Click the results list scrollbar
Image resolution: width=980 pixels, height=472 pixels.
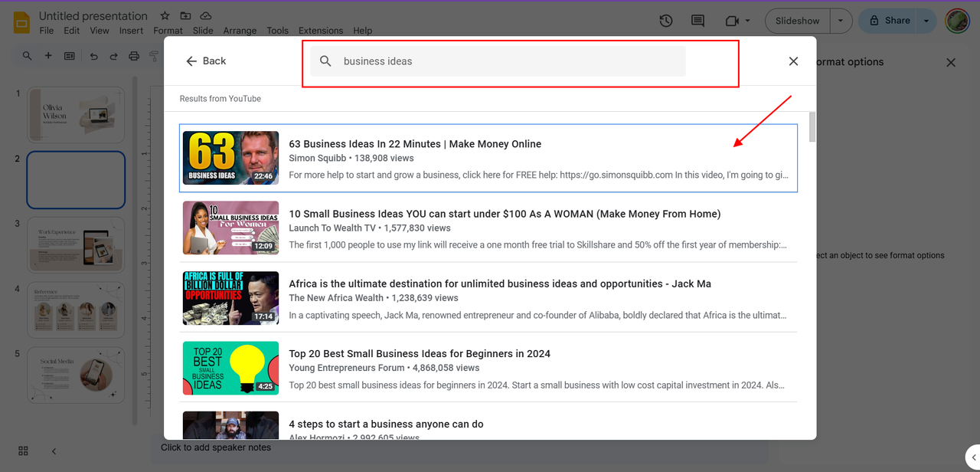coord(812,126)
